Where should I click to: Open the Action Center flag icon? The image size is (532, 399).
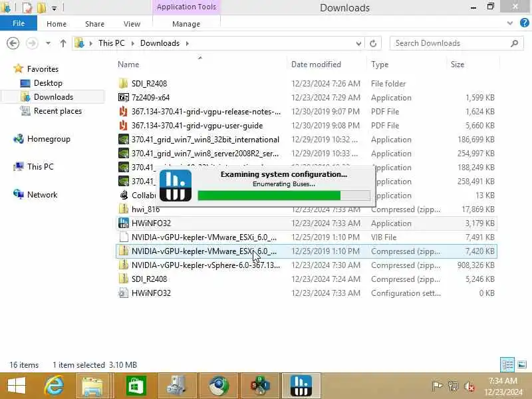click(437, 386)
